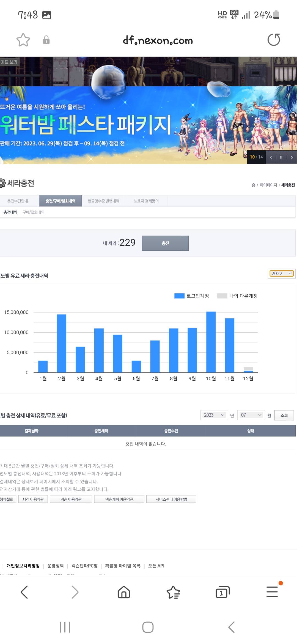This screenshot has height=644, width=297.
Task: Tap Android system back button
Action: (232, 627)
